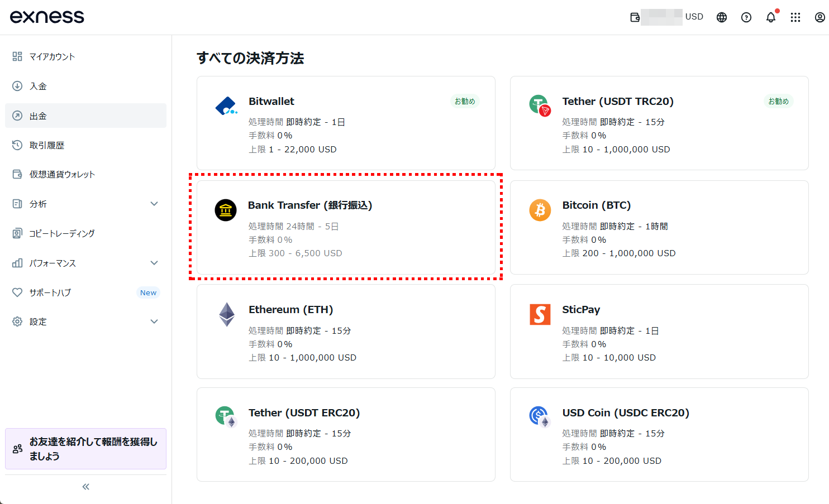Screen dimensions: 829x504
Task: Open the help question mark icon
Action: (746, 17)
